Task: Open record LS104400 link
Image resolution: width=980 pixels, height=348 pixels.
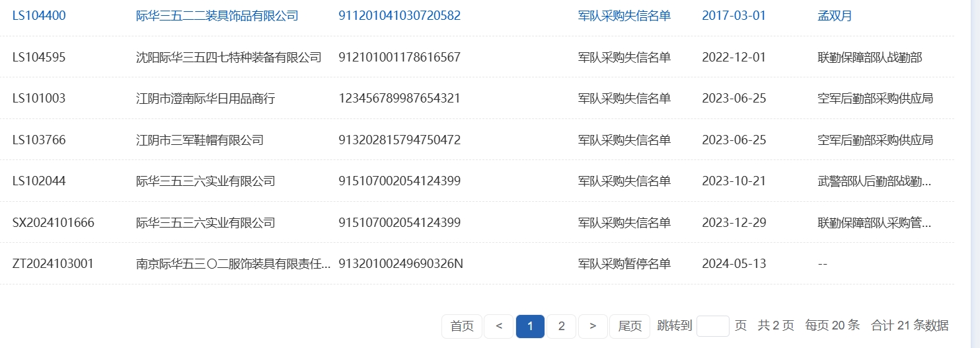Action: (x=39, y=16)
